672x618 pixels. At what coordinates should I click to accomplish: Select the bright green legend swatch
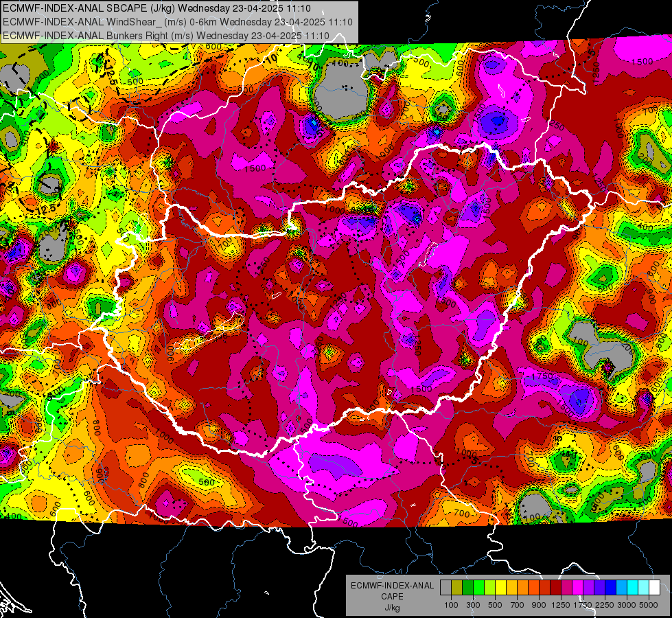click(478, 588)
